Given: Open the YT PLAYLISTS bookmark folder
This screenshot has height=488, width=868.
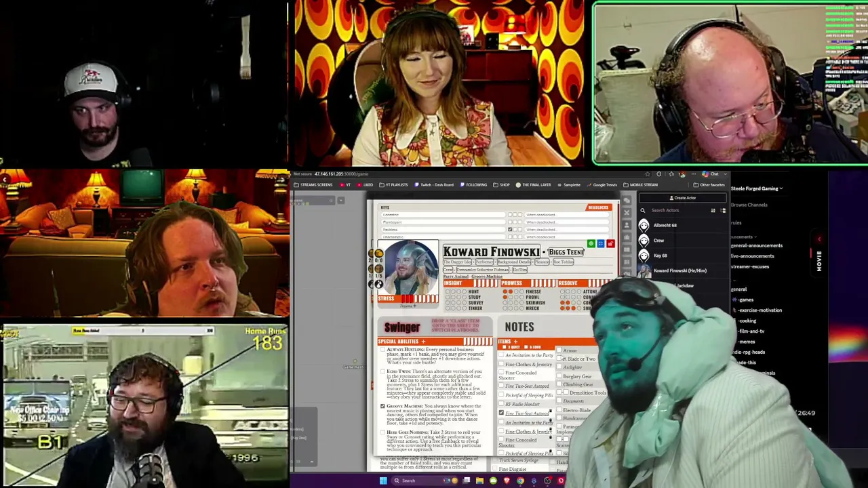Looking at the screenshot, I should tap(393, 185).
